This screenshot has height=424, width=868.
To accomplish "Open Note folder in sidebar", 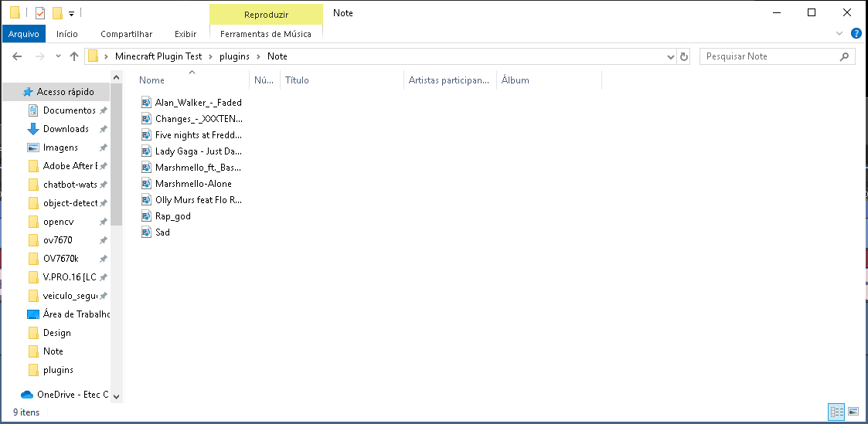I will 53,351.
